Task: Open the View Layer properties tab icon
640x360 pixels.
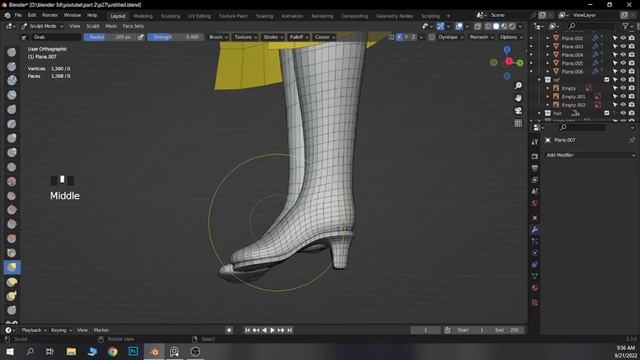Action: pyautogui.click(x=535, y=180)
